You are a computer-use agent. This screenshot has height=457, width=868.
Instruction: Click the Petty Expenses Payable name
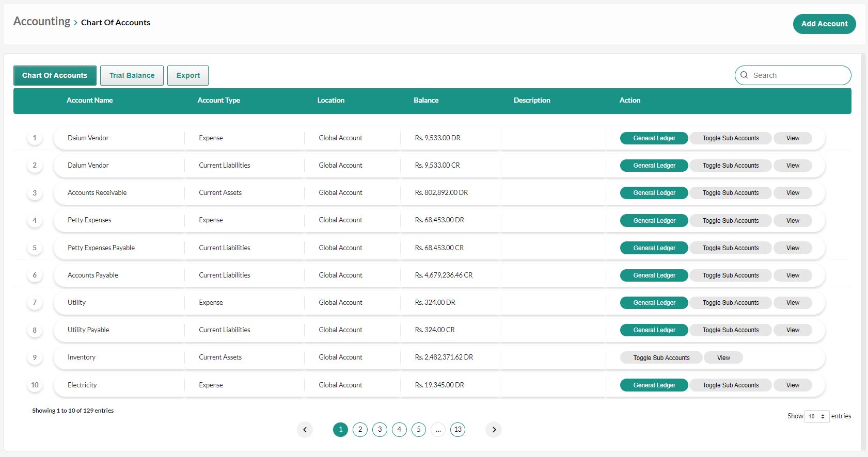pos(101,248)
